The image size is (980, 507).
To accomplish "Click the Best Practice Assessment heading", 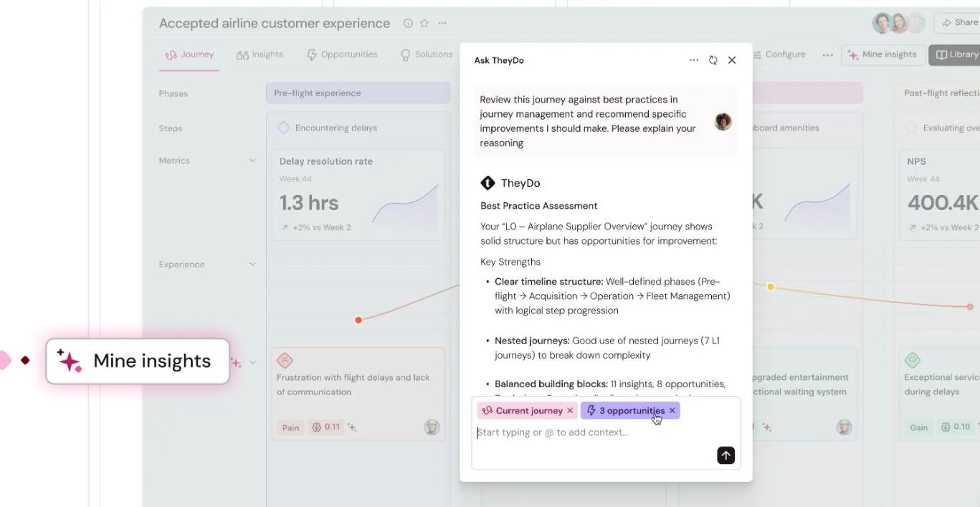I will [x=539, y=206].
